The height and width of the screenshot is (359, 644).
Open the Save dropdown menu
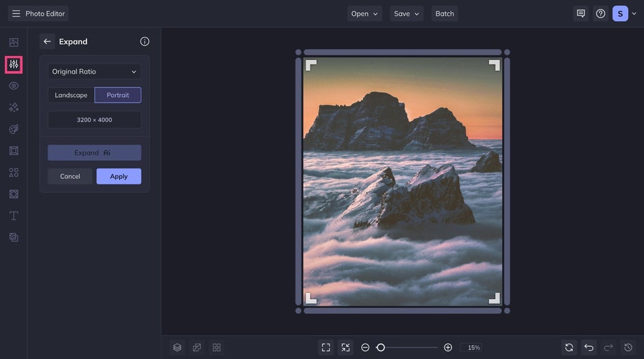click(x=407, y=14)
